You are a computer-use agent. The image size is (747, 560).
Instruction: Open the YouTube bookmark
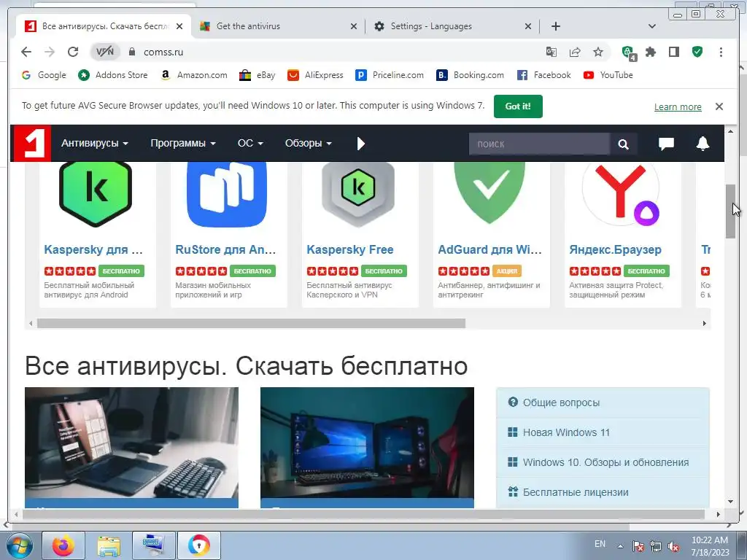tap(608, 75)
